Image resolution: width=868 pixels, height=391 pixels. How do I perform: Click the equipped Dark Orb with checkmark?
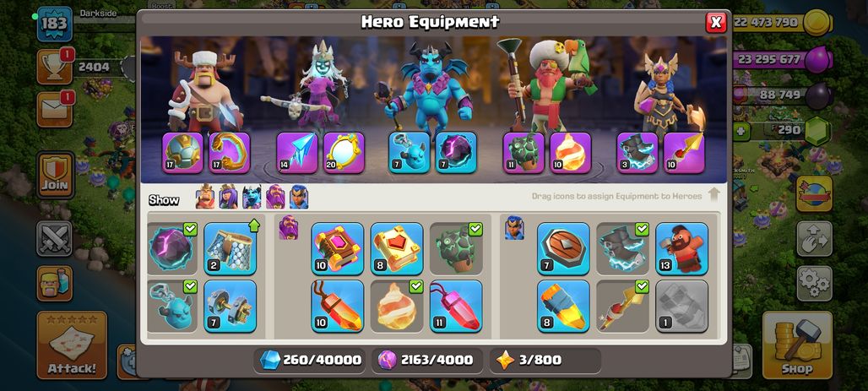(172, 248)
